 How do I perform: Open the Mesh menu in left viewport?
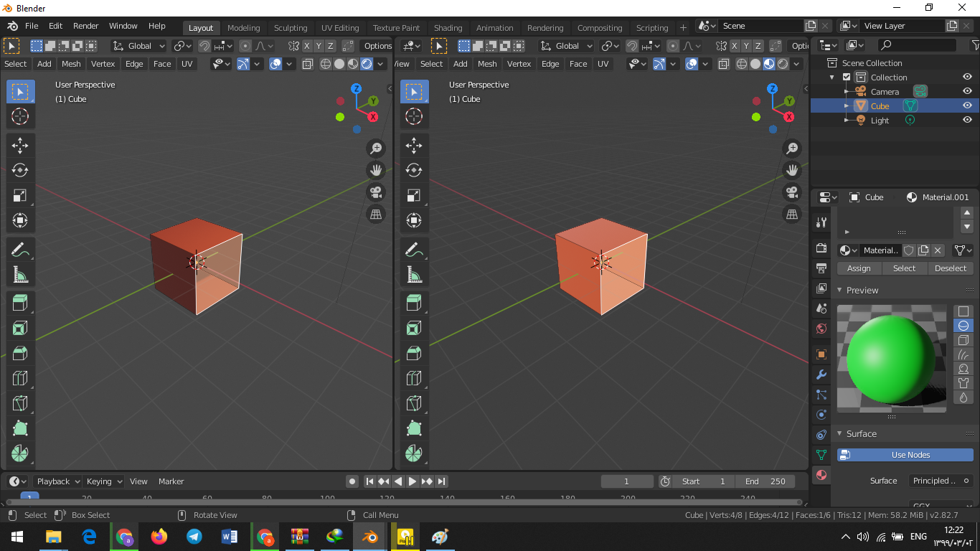[71, 64]
